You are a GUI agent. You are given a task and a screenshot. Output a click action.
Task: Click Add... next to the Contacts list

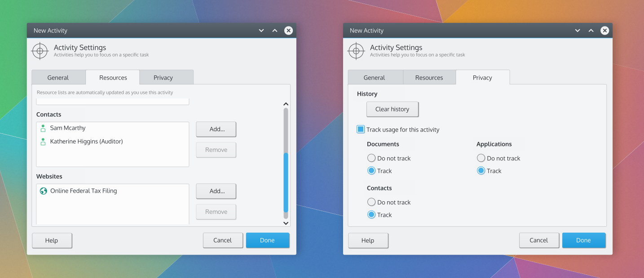[x=216, y=129]
